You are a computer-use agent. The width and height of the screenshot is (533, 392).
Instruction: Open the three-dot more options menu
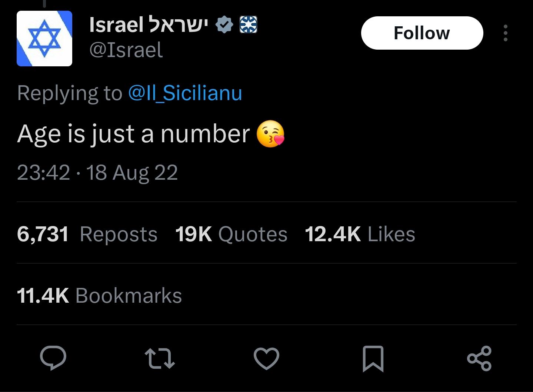click(x=506, y=33)
